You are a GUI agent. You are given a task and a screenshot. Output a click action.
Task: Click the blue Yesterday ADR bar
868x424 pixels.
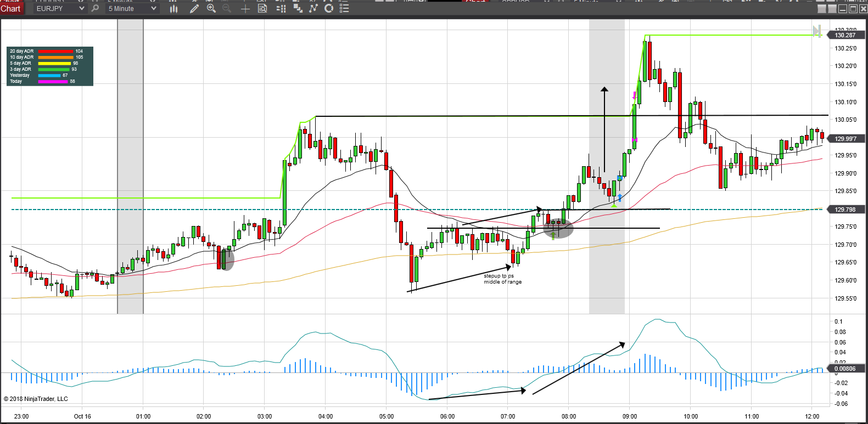pyautogui.click(x=49, y=76)
